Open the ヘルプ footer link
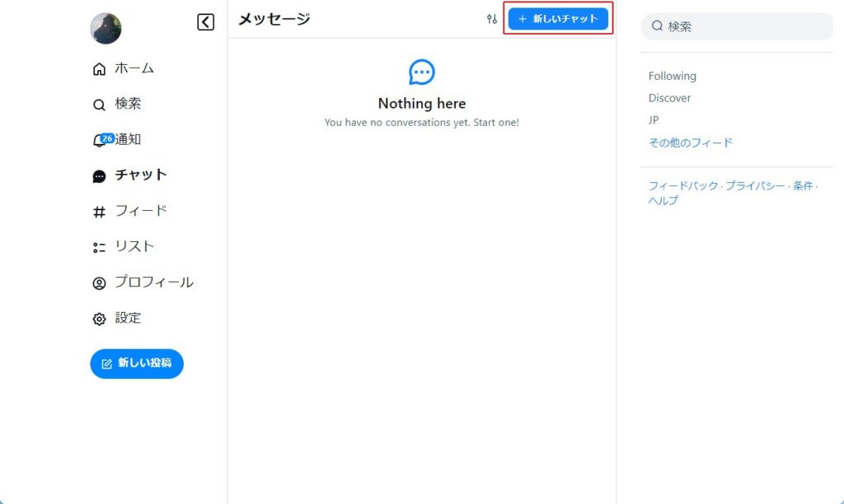844x504 pixels. click(663, 200)
